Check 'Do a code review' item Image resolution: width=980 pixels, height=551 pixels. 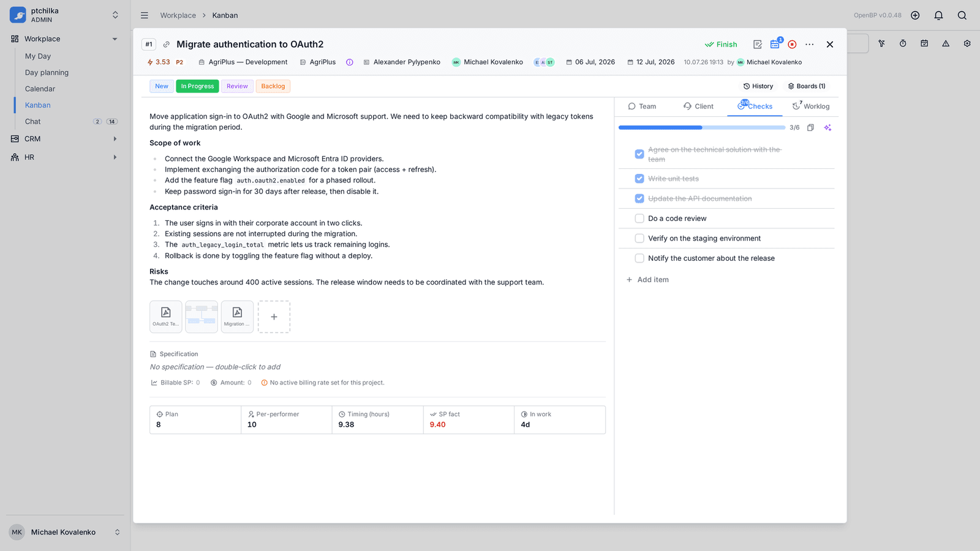tap(639, 219)
